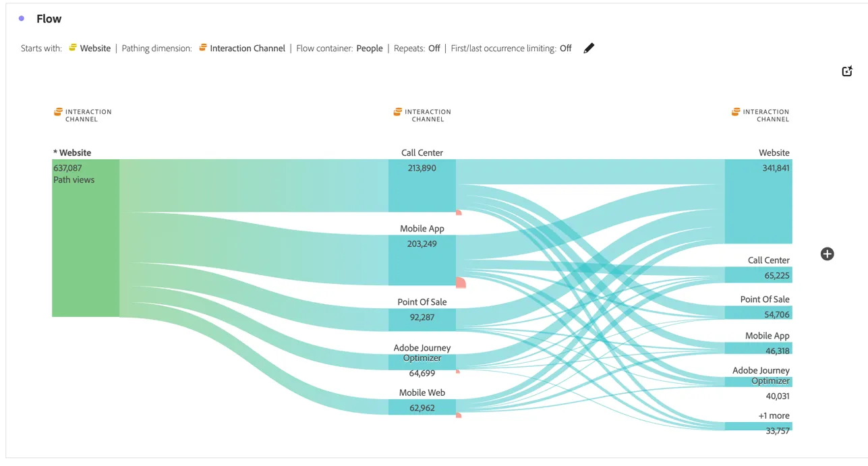Select the Point Of Sale 92,287 node
Image resolution: width=868 pixels, height=466 pixels.
pyautogui.click(x=422, y=320)
